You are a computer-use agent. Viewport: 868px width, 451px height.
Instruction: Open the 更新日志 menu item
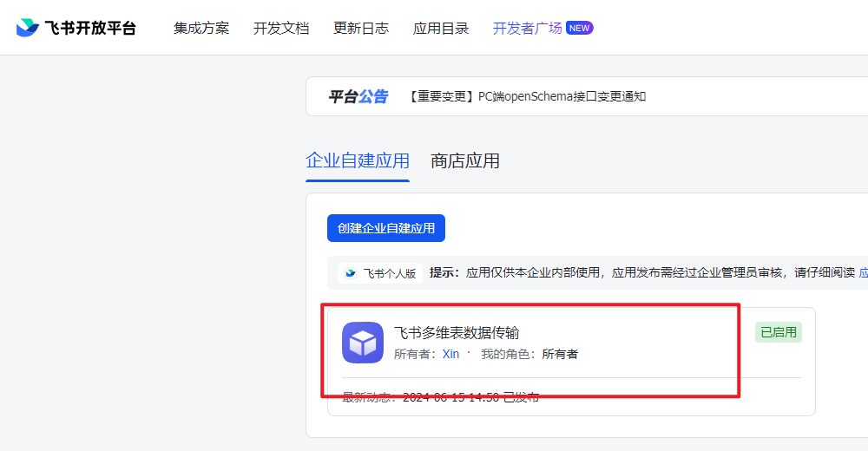tap(361, 29)
